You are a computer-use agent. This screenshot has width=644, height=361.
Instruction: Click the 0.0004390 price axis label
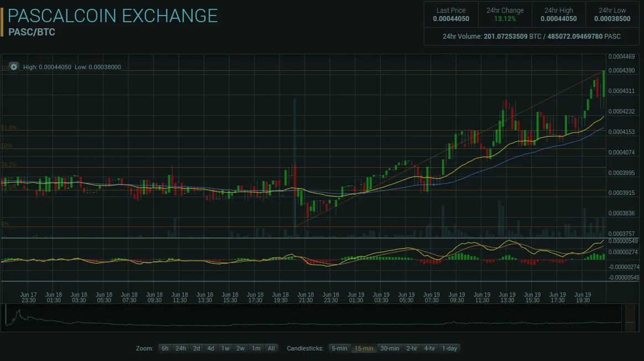(x=621, y=71)
